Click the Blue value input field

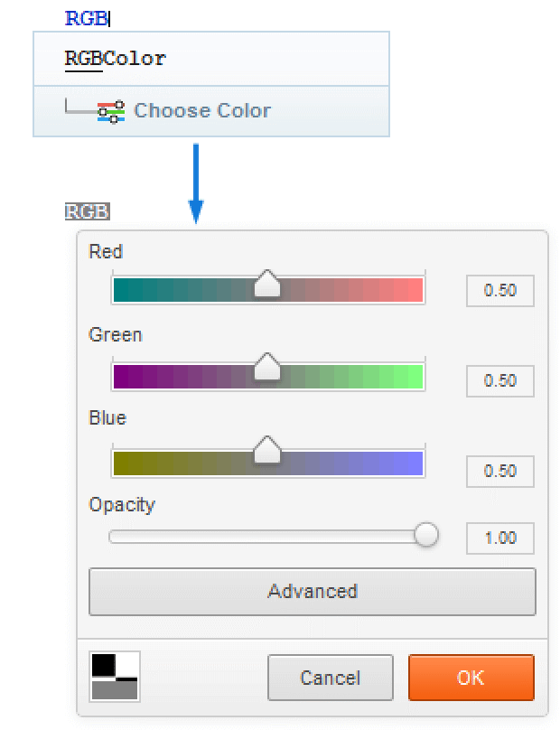pyautogui.click(x=499, y=471)
